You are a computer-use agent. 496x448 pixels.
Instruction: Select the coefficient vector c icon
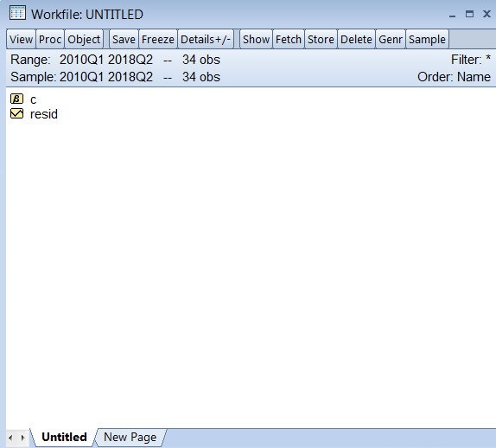click(x=16, y=99)
